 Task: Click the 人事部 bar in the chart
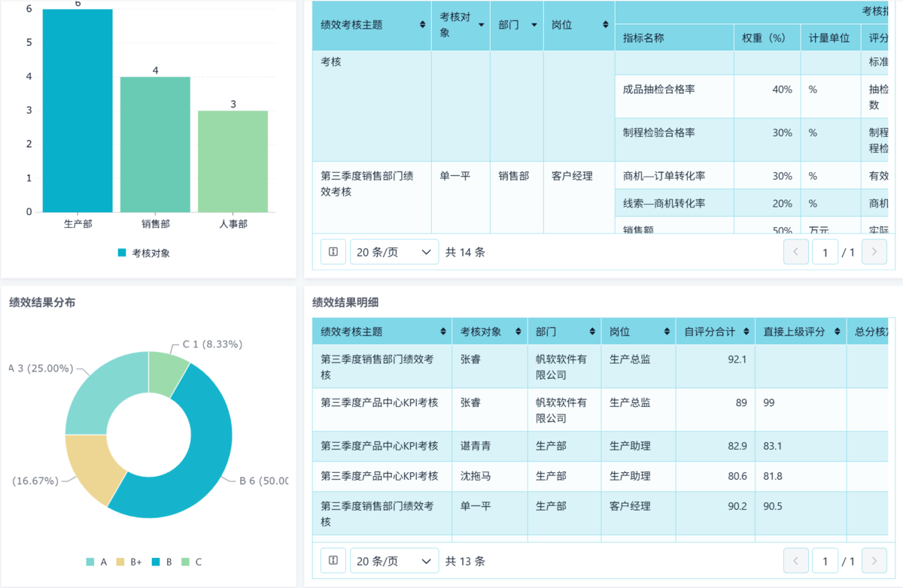[x=233, y=161]
